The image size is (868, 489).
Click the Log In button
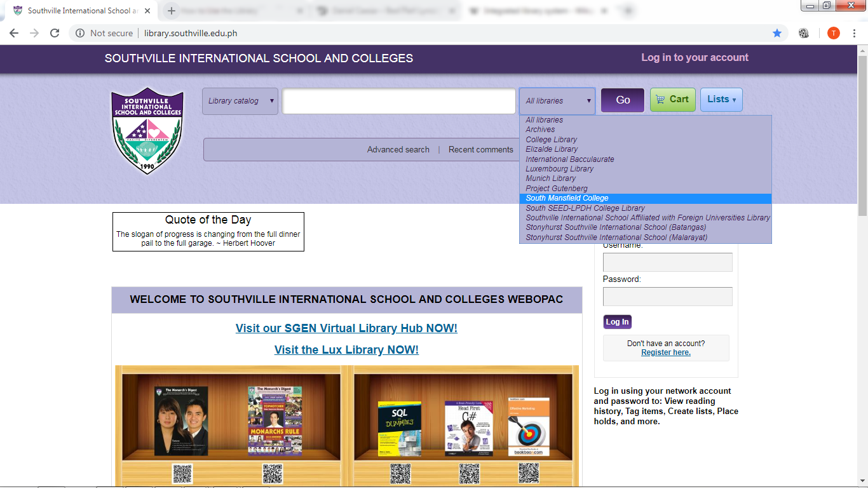tap(617, 322)
